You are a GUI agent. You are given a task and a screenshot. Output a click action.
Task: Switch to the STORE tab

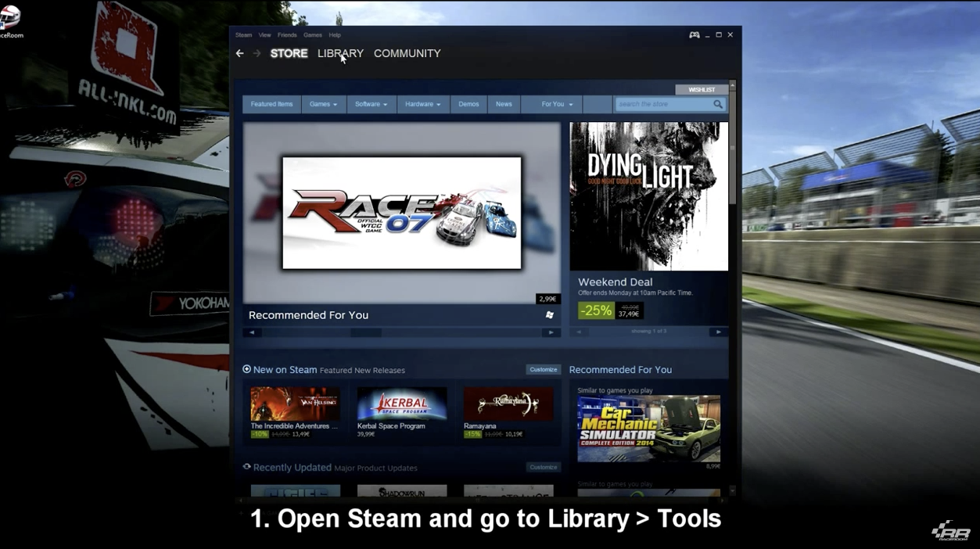289,53
